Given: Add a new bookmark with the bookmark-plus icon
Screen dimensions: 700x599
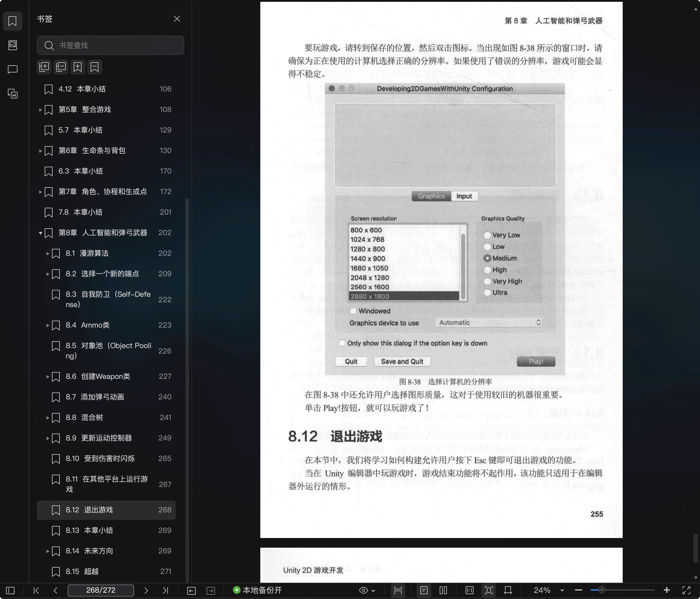Looking at the screenshot, I should (78, 67).
